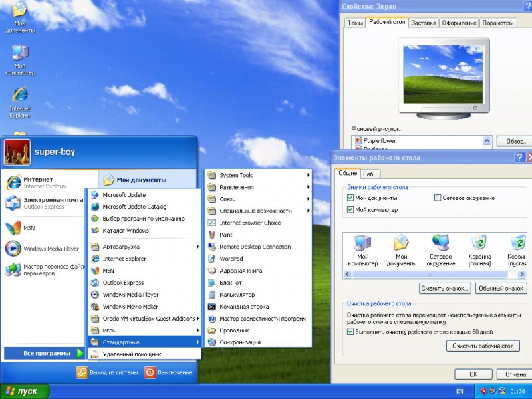Click Выключение shutdown button
The image size is (532, 399).
pos(168,372)
